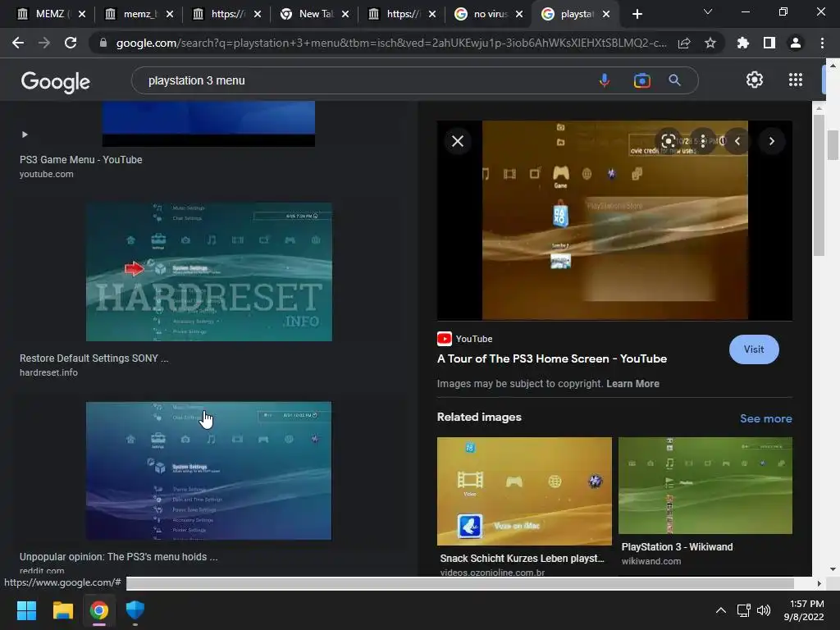840x630 pixels.
Task: Click the Learn More copyright link
Action: (632, 384)
